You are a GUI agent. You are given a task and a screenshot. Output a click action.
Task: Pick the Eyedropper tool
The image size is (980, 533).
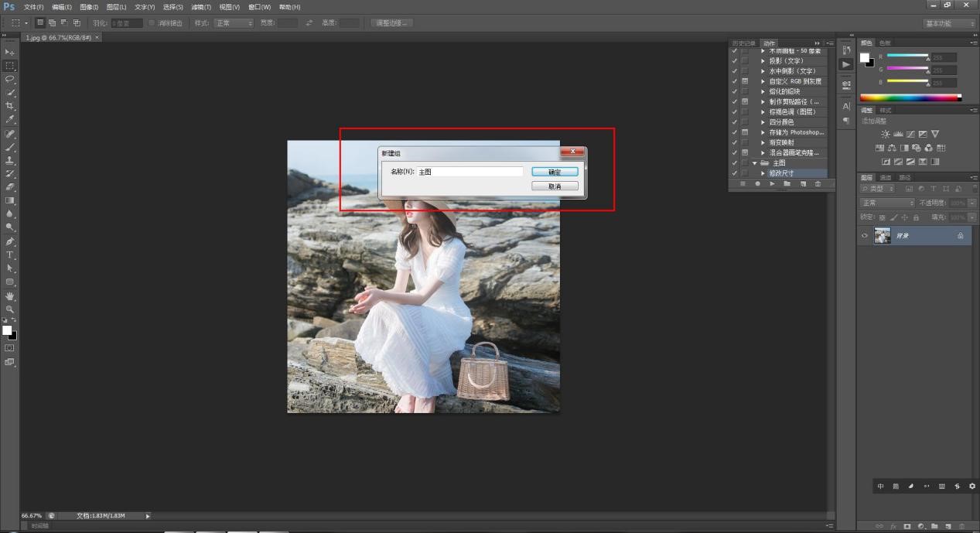click(10, 120)
